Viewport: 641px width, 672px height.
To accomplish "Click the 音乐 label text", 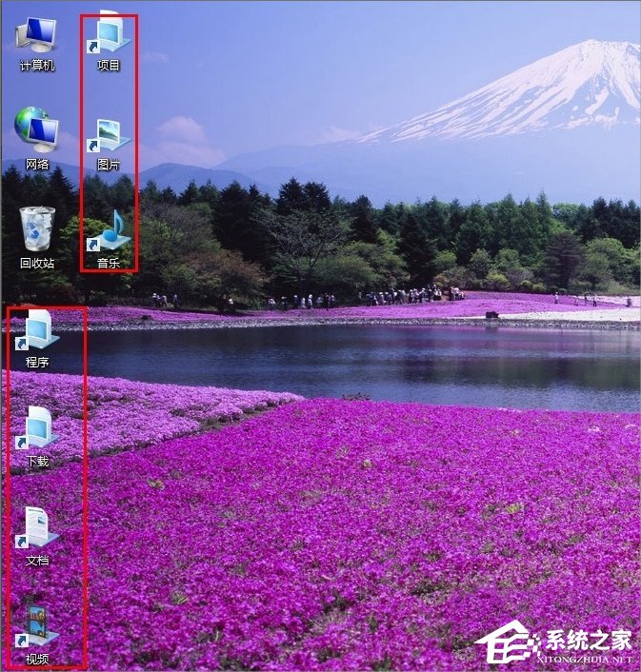I will 109,263.
